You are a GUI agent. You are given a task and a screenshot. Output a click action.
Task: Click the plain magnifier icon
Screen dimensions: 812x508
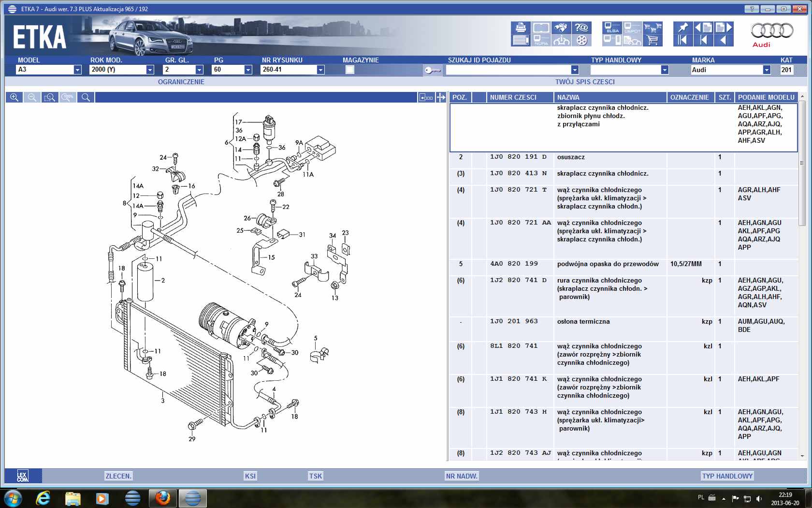[86, 97]
